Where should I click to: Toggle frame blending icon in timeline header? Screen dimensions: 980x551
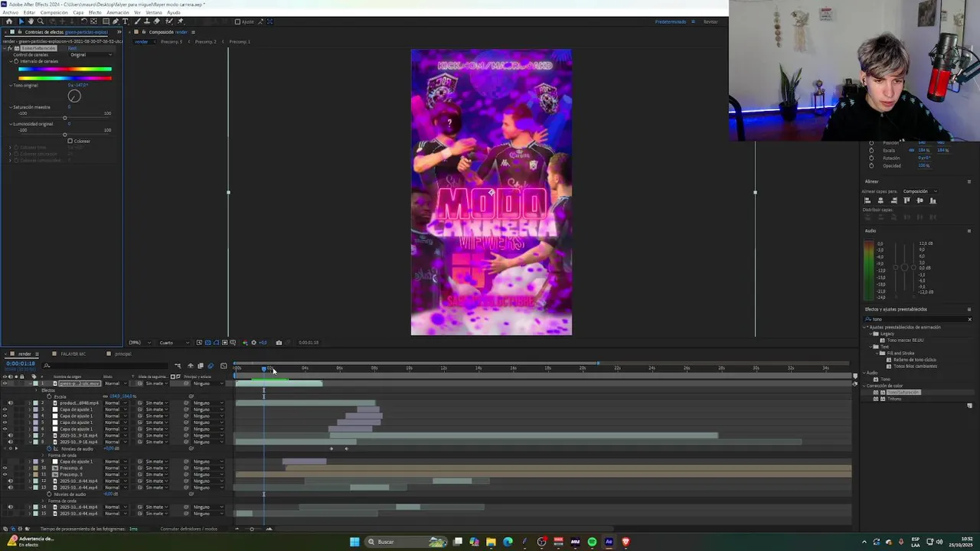[x=201, y=366]
